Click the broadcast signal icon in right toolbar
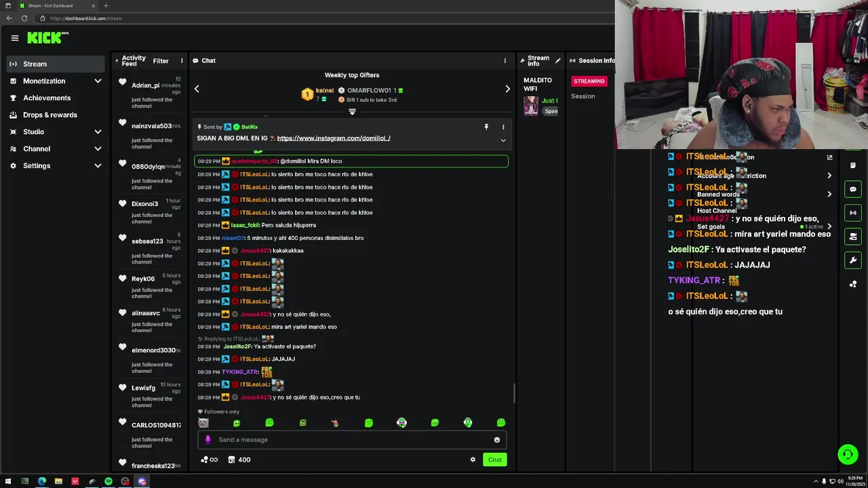This screenshot has width=868, height=488. pyautogui.click(x=853, y=213)
